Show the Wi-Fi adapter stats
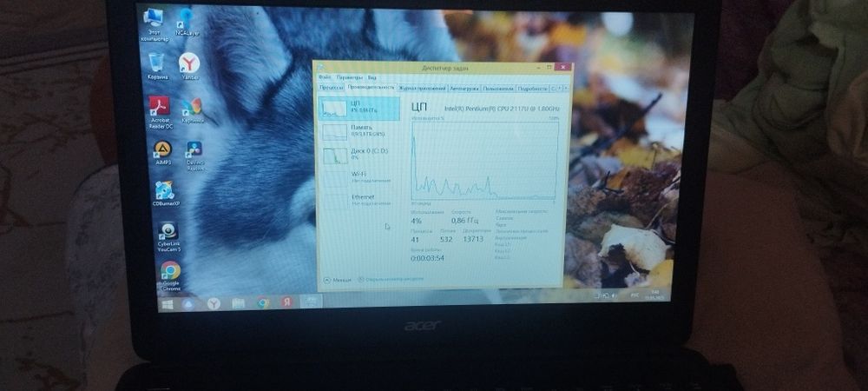 [x=358, y=177]
